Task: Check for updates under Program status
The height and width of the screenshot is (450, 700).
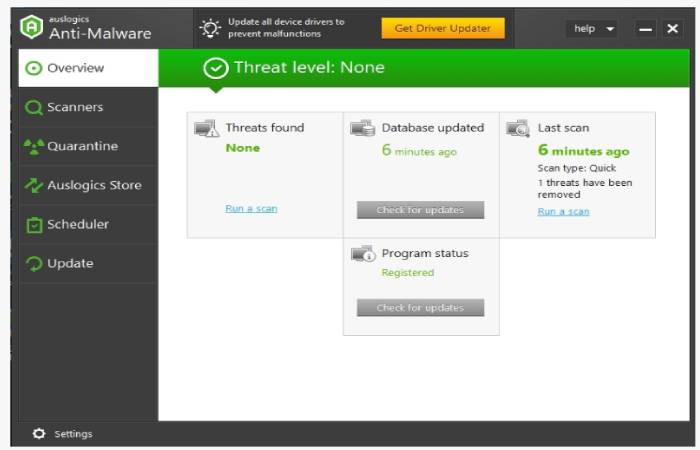Action: pyautogui.click(x=421, y=308)
